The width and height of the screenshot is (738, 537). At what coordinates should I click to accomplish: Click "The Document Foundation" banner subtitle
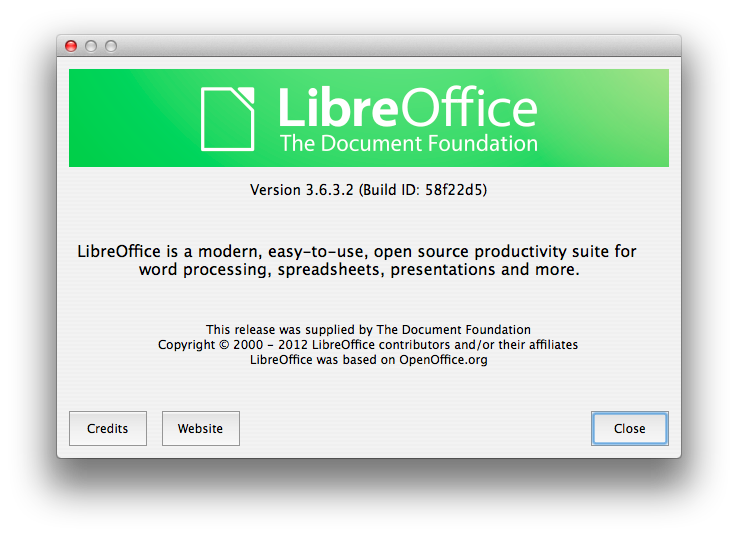[x=408, y=143]
